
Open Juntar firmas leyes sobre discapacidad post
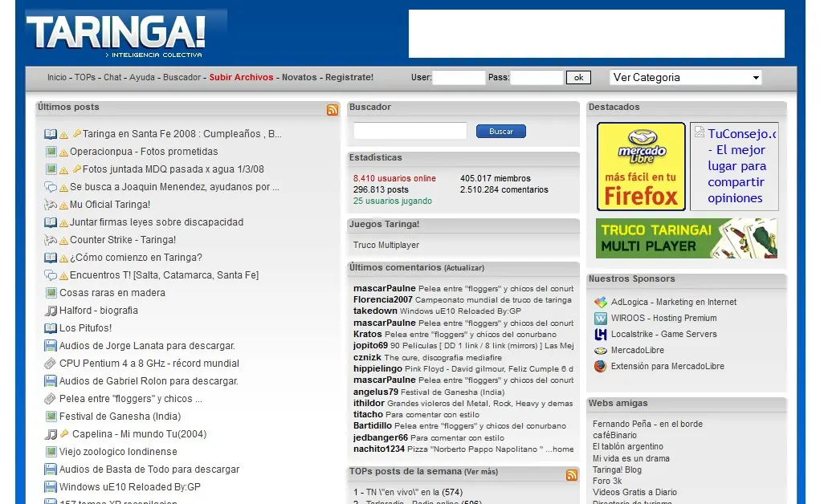point(157,222)
